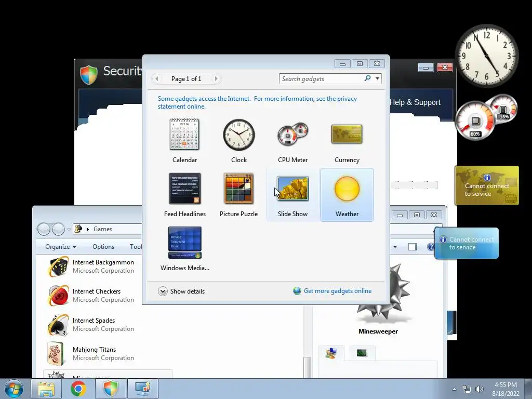The height and width of the screenshot is (399, 532).
Task: Click the Security Essentials shield logo
Action: click(89, 74)
